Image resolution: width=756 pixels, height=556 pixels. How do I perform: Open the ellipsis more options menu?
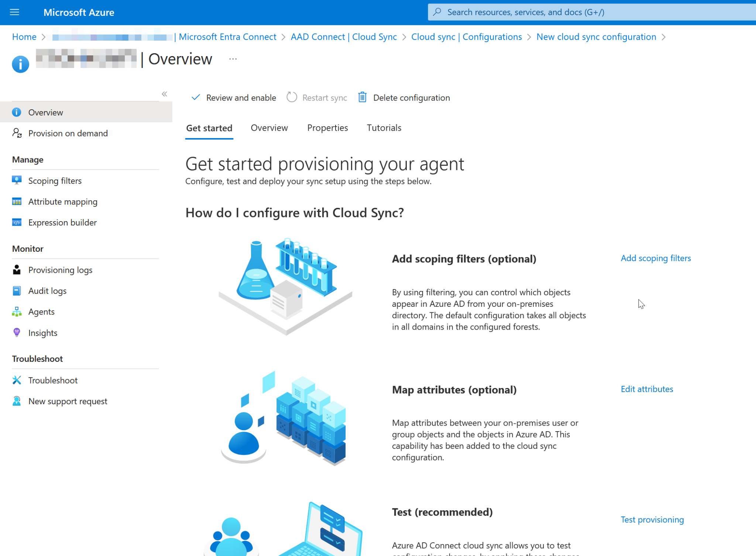(x=233, y=59)
